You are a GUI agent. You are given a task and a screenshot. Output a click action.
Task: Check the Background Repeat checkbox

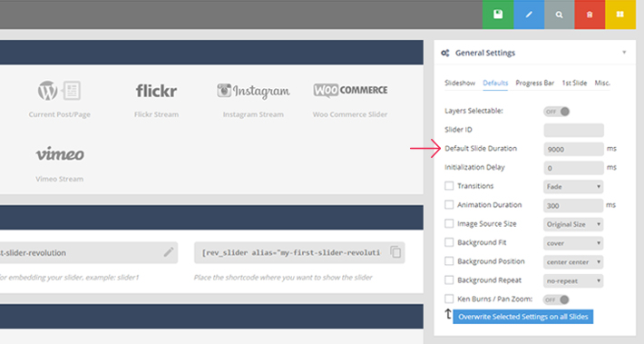pos(449,280)
